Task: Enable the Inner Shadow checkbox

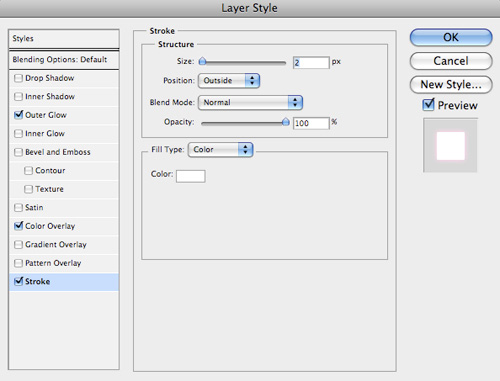Action: point(18,97)
